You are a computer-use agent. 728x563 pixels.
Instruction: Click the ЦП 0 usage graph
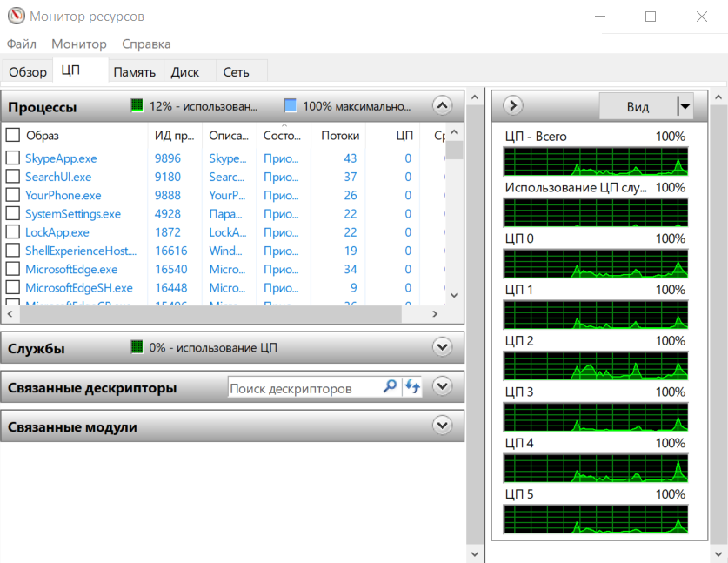[x=596, y=264]
